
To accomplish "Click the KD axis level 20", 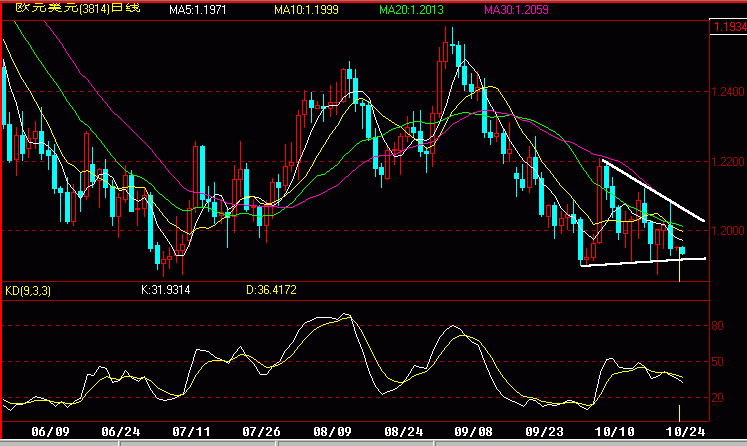I will click(717, 398).
